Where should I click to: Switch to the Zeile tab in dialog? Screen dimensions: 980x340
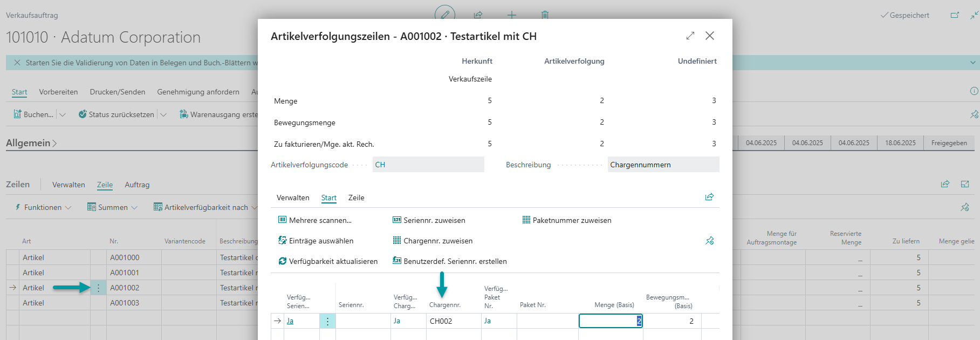click(356, 198)
